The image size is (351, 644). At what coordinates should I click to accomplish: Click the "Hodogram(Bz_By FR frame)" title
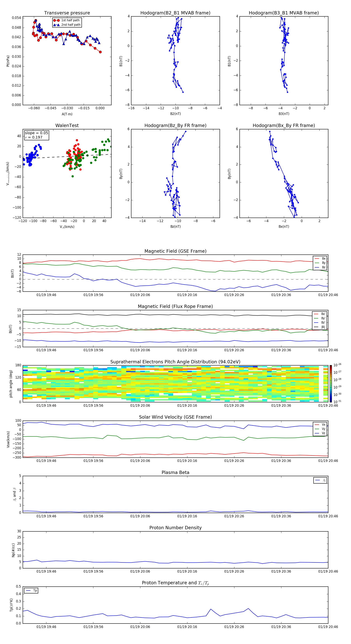point(175,125)
